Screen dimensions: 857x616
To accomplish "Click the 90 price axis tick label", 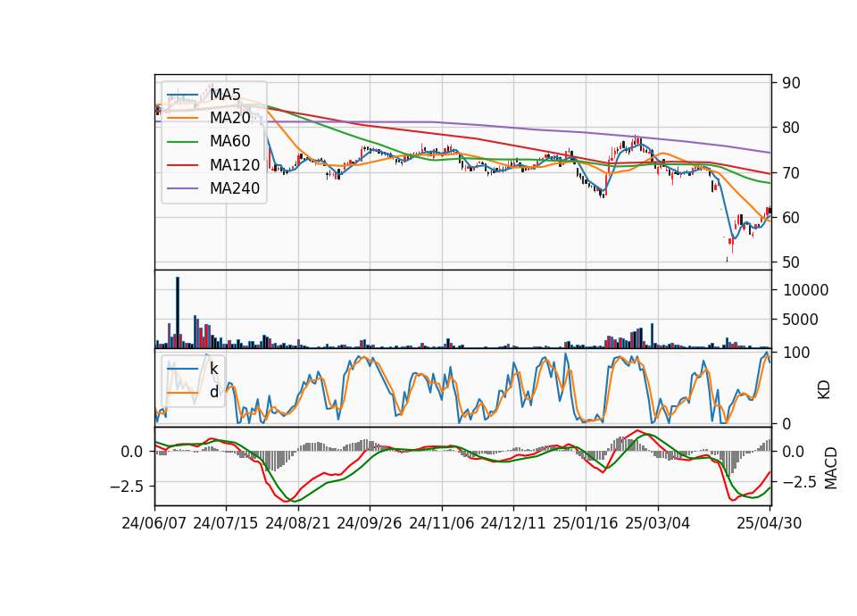I will click(791, 83).
